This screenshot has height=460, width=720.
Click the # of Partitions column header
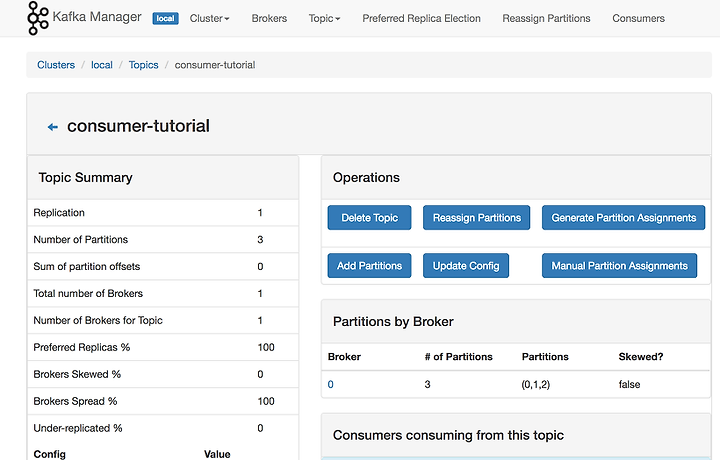click(x=458, y=357)
